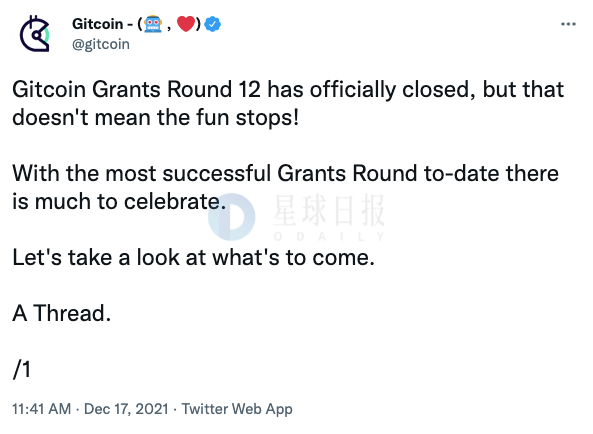593x434 pixels.
Task: Open the Gitcoin profile avatar
Action: pos(36,35)
